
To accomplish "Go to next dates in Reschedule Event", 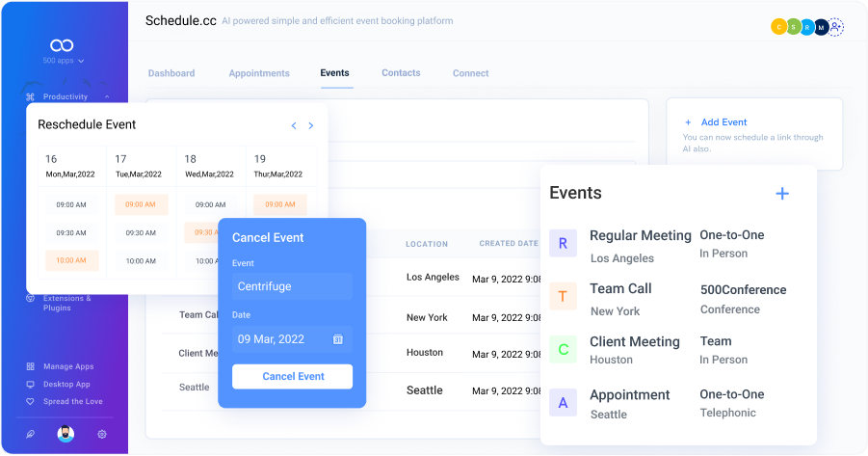I will click(310, 125).
